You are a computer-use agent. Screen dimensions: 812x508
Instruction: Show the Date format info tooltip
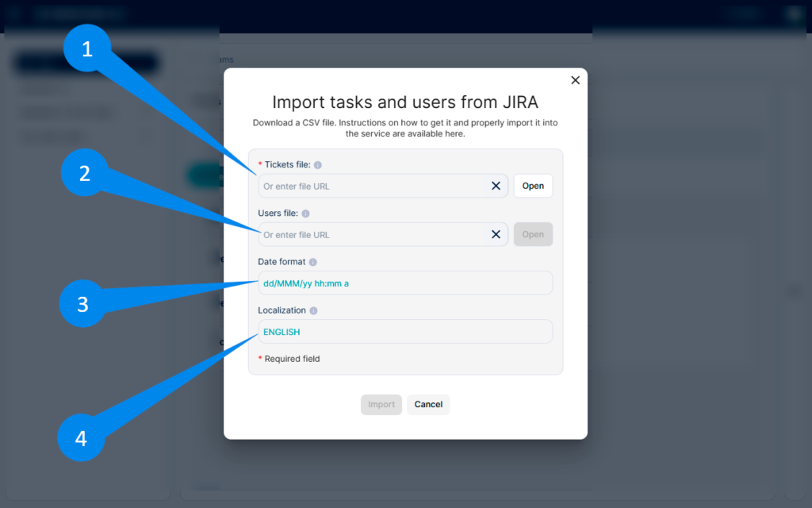312,262
